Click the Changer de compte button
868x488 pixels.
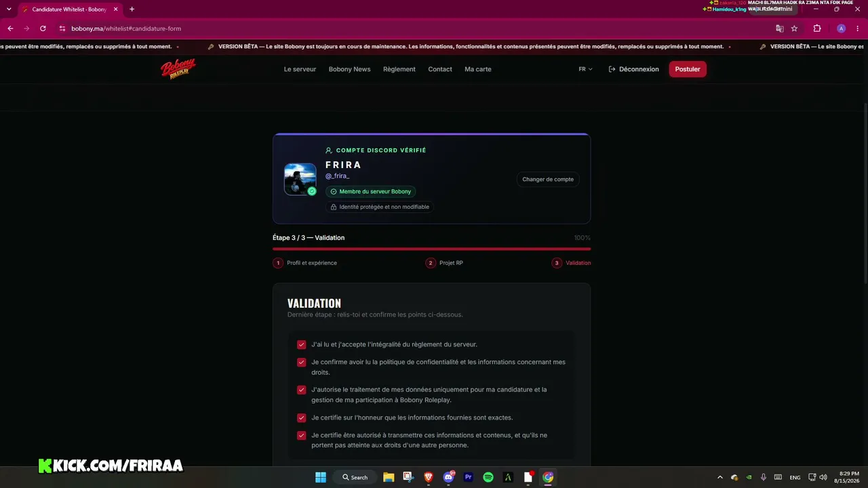[x=548, y=180]
